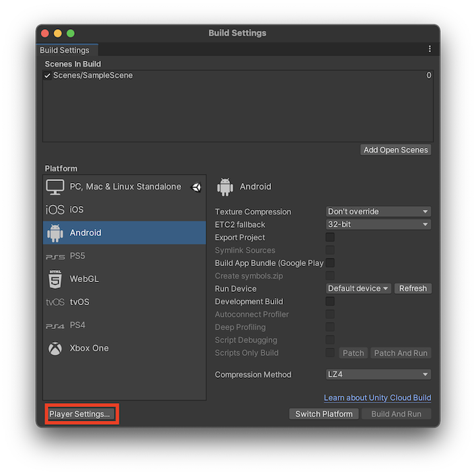Toggle the Symlink Sources checkbox

330,250
